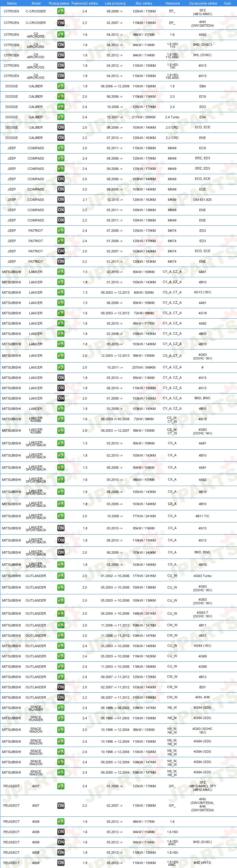The height and width of the screenshot is (868, 237).
Task: Select petrol icon in Peugeot 4008 86kW row
Action: 61,822
